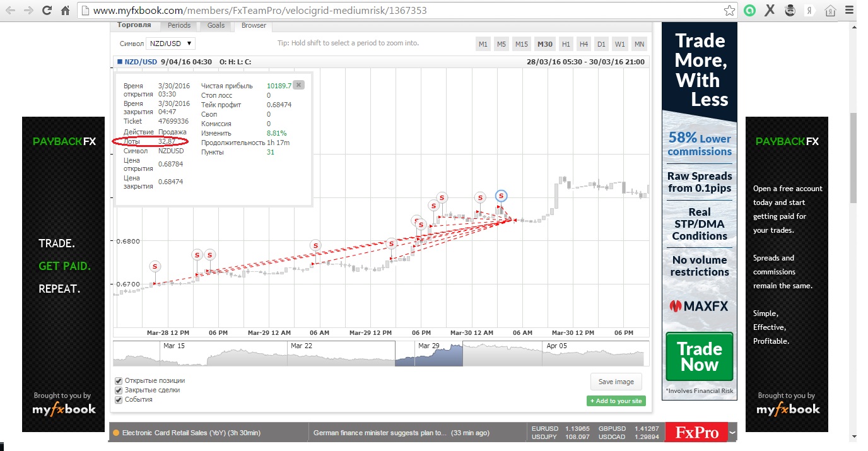Click the Add to your site button
Screen dimensions: 868x451
[x=616, y=401]
